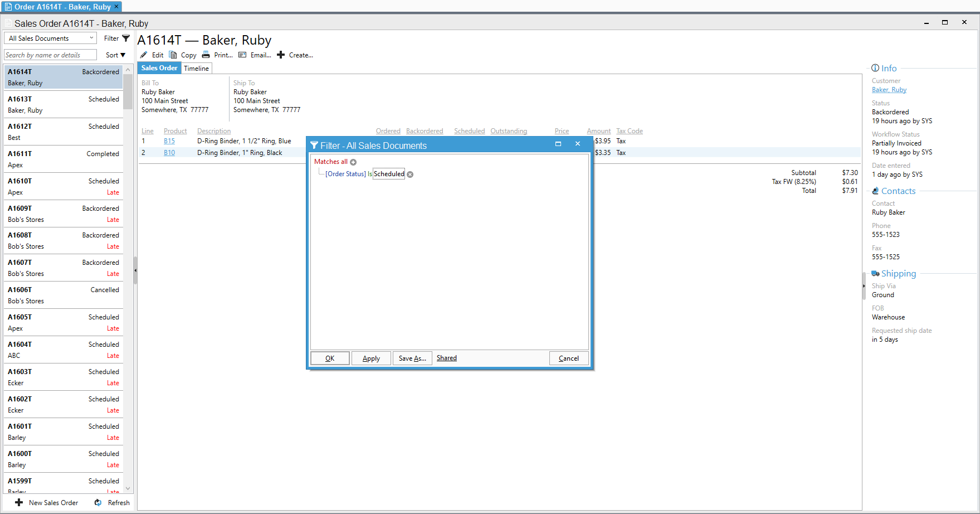Click the document list scrollbar down arrow
The image size is (980, 514).
tap(128, 488)
